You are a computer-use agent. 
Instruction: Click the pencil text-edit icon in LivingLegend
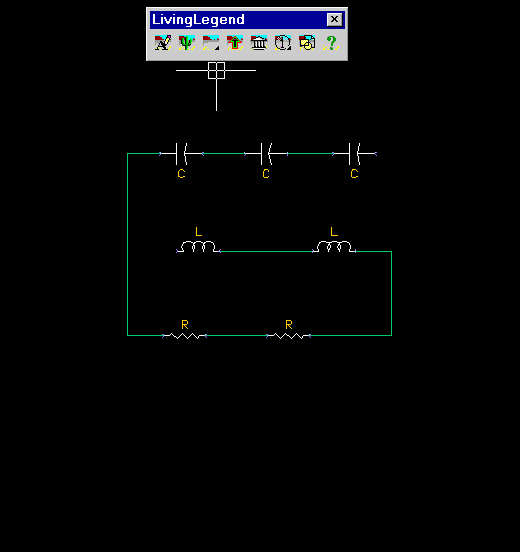point(163,43)
